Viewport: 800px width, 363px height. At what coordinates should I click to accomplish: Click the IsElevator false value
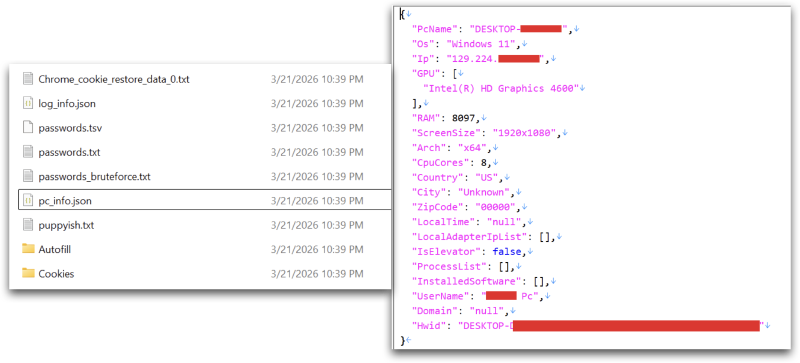tap(506, 251)
